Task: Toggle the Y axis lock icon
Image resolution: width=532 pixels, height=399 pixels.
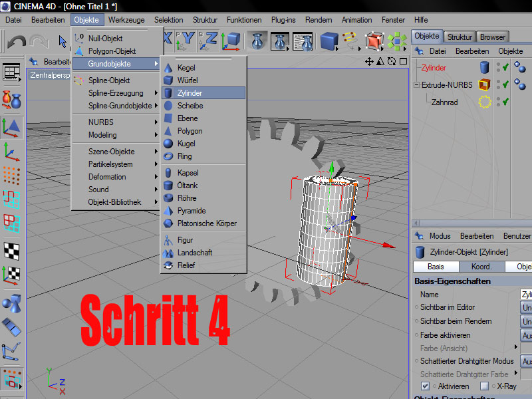Action: [x=186, y=41]
